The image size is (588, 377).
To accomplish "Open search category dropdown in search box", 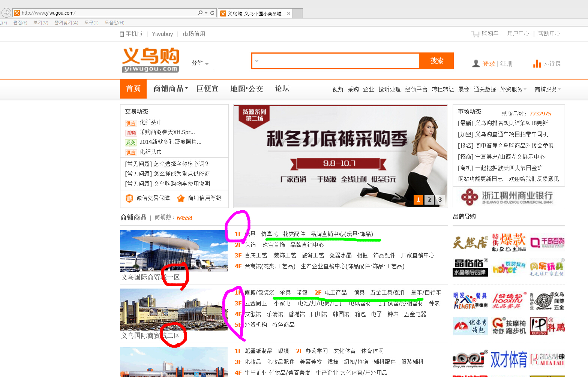I will [257, 61].
